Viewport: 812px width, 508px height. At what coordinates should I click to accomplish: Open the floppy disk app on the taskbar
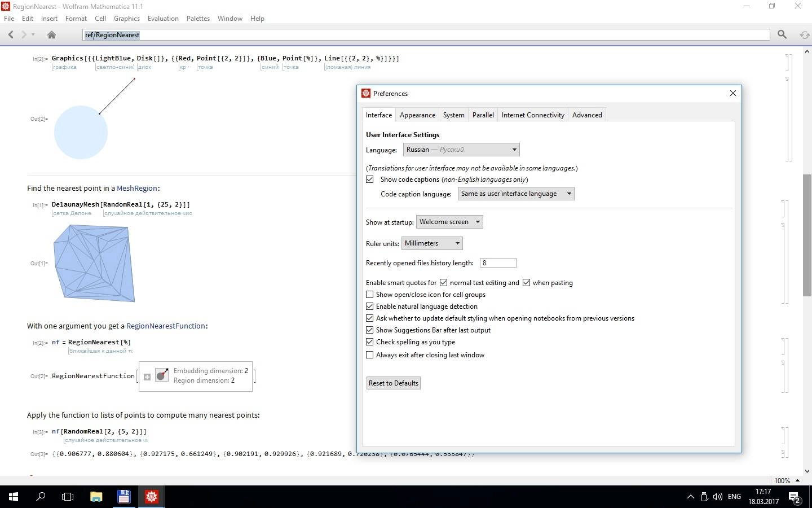coord(123,497)
